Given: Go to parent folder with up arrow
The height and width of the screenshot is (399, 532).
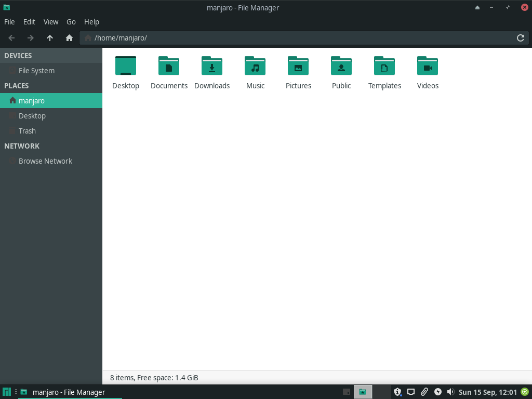Looking at the screenshot, I should click(x=50, y=38).
